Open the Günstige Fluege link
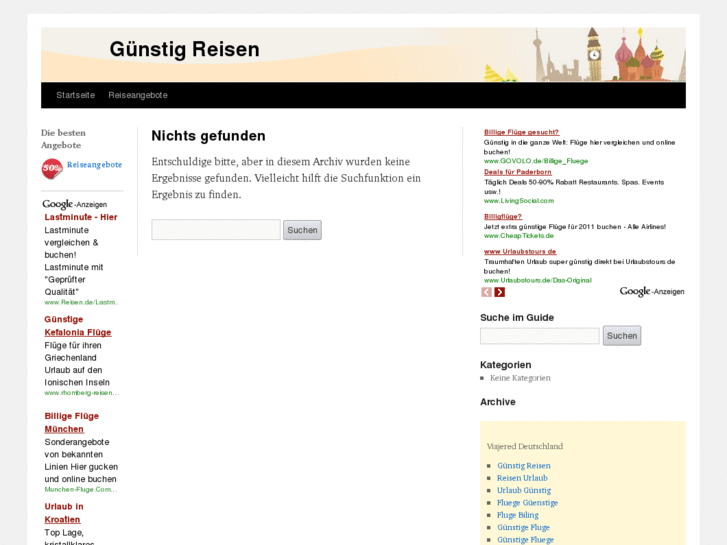 (525, 540)
